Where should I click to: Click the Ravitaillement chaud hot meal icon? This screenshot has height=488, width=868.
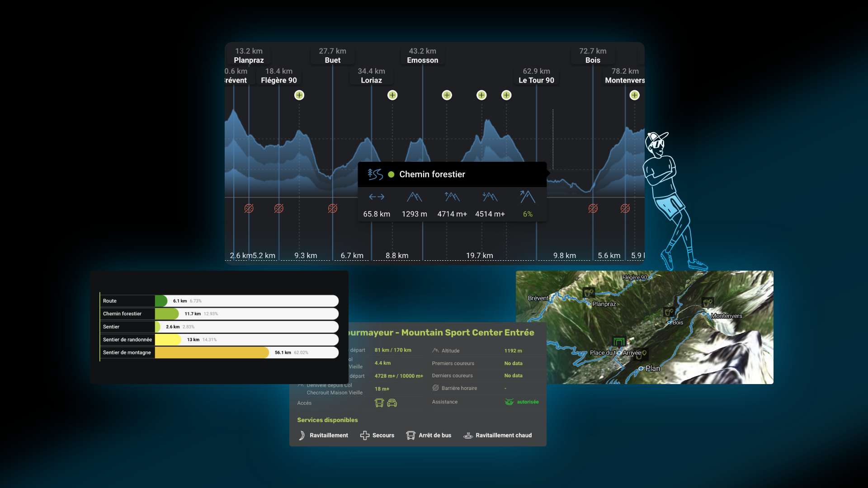(468, 436)
